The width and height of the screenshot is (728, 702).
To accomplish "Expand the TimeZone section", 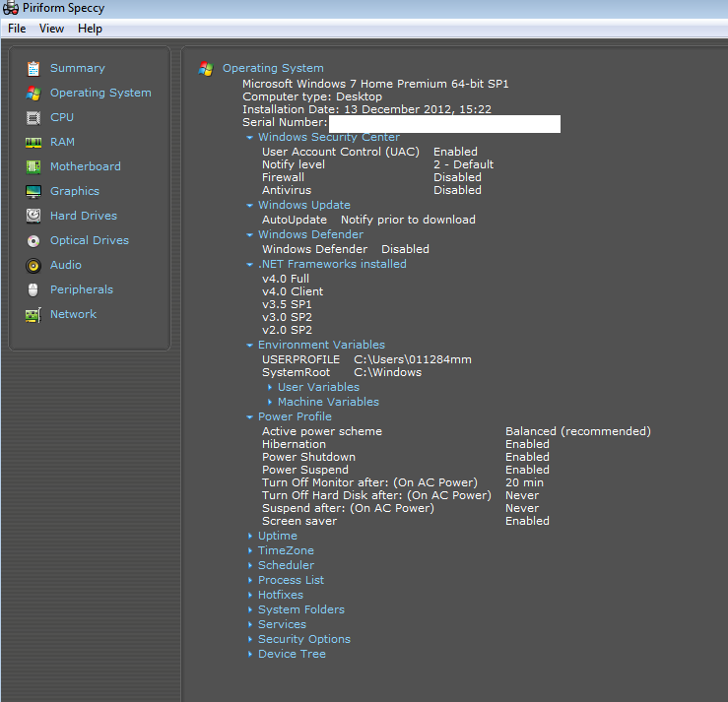I will 250,550.
